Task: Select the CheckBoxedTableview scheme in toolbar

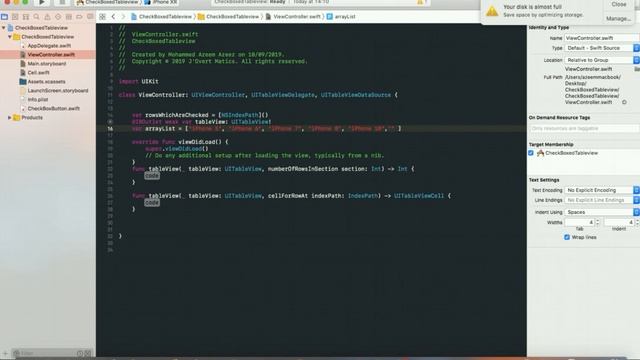Action: 108,2
